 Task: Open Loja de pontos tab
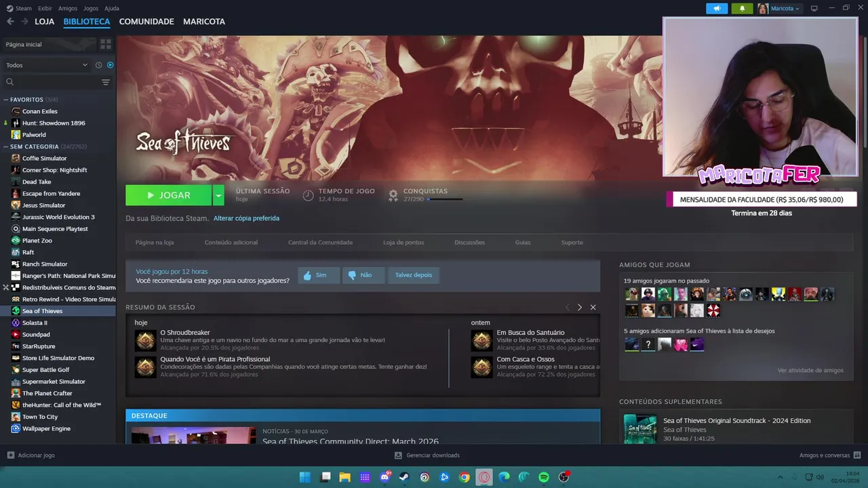click(403, 242)
